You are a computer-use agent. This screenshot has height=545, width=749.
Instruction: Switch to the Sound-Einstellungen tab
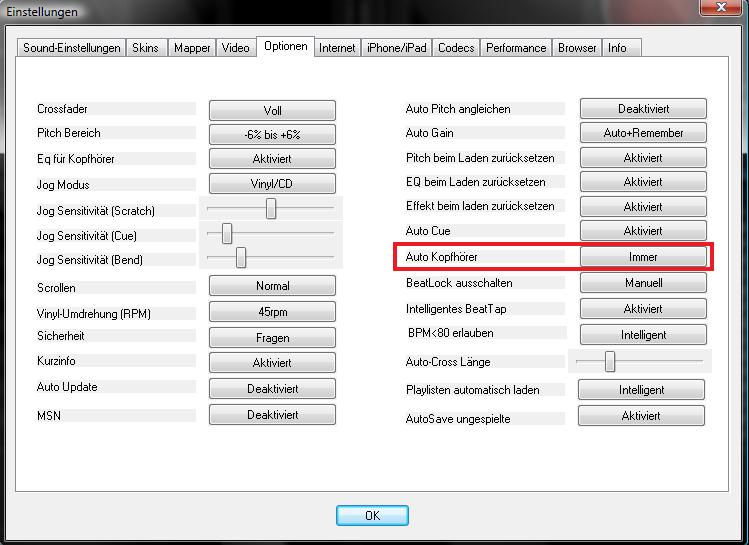click(72, 48)
